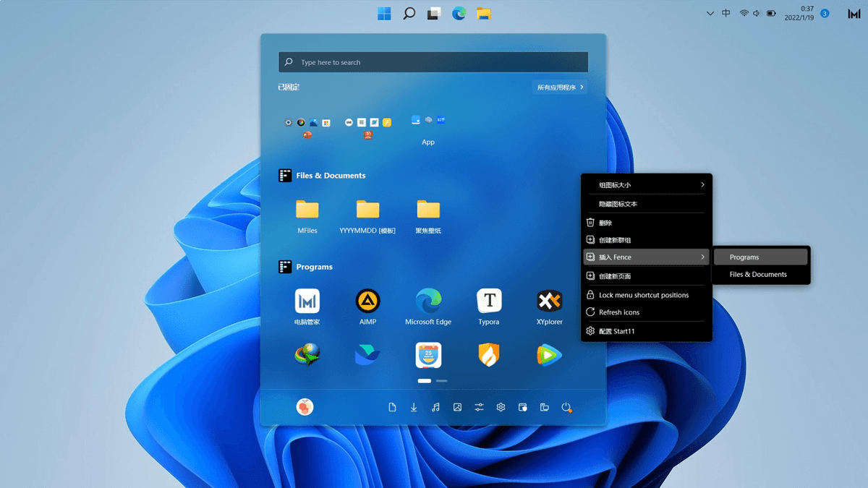Open the blue bird app icon

tap(367, 355)
